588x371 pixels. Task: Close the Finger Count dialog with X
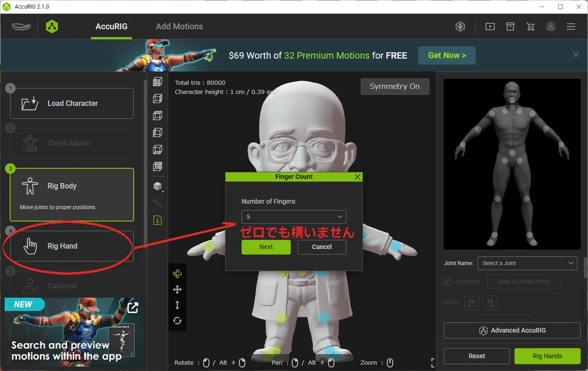358,177
